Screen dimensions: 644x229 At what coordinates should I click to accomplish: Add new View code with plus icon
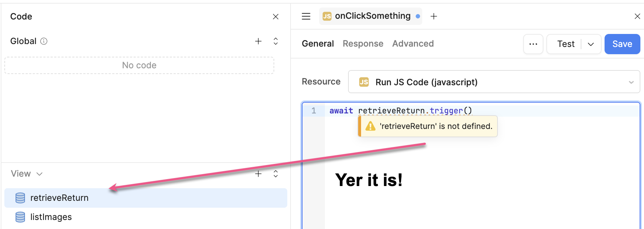258,174
